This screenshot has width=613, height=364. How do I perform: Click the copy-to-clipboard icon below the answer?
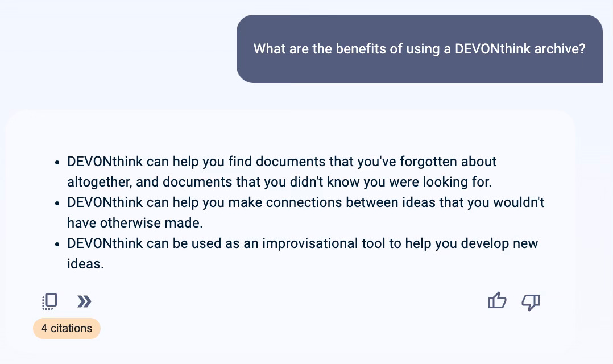49,301
